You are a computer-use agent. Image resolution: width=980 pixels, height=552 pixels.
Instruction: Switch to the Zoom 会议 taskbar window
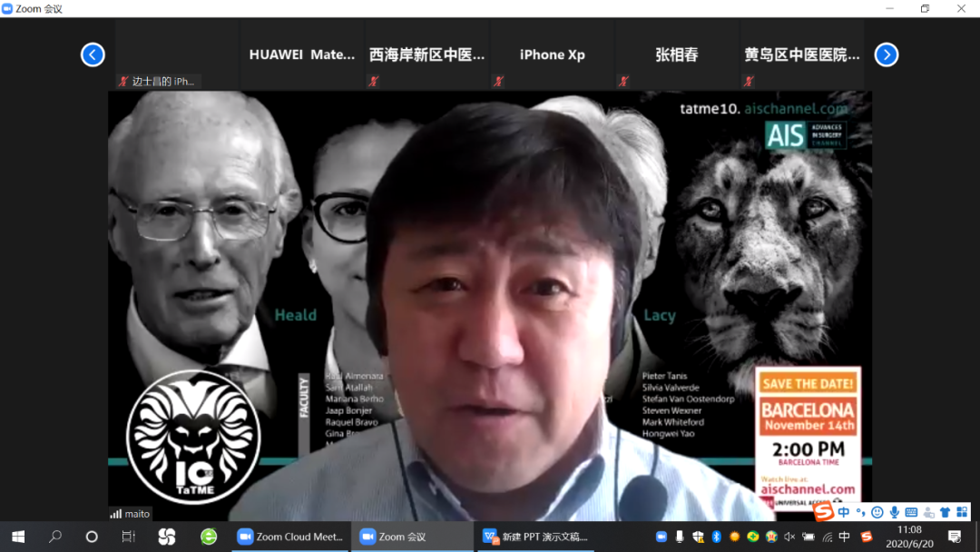pos(412,537)
